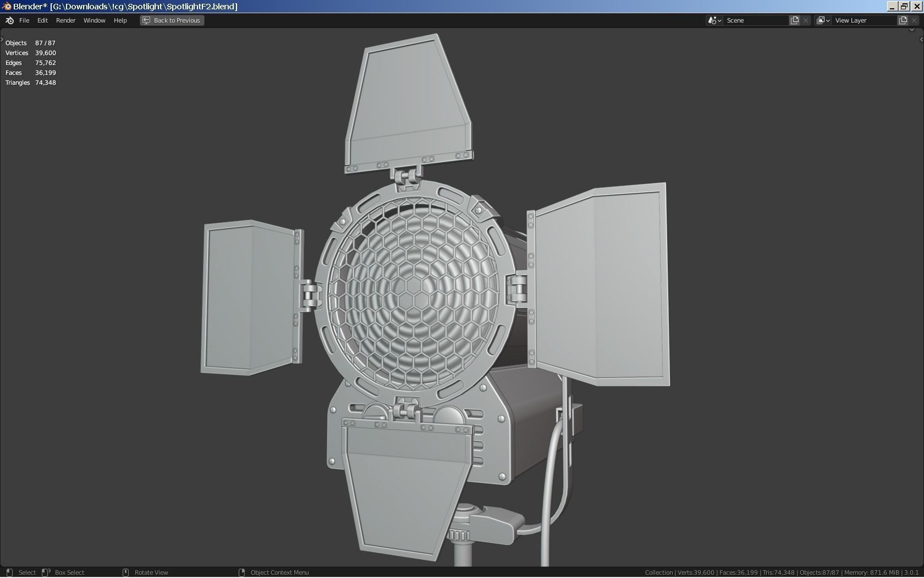This screenshot has width=924, height=578.
Task: Click the Box Select mouse-drag icon
Action: click(x=46, y=572)
